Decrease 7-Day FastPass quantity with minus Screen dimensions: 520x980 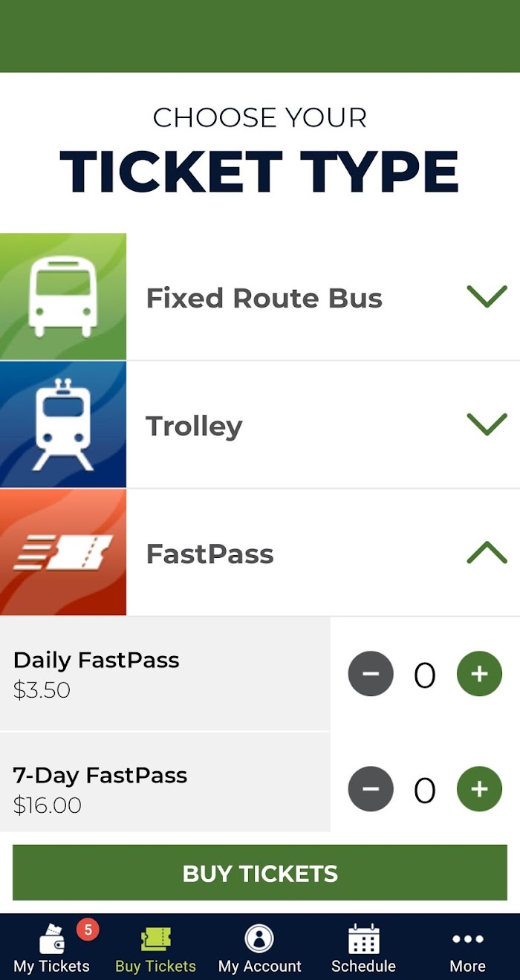[371, 788]
